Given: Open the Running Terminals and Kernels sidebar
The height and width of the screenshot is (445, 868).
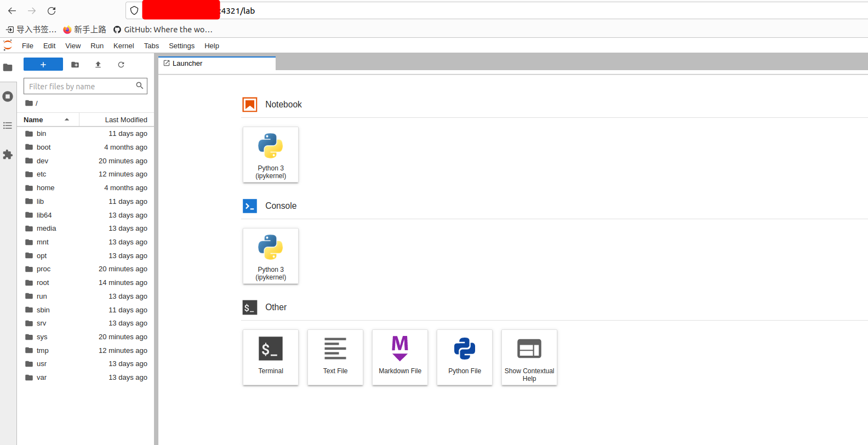Looking at the screenshot, I should pos(8,96).
